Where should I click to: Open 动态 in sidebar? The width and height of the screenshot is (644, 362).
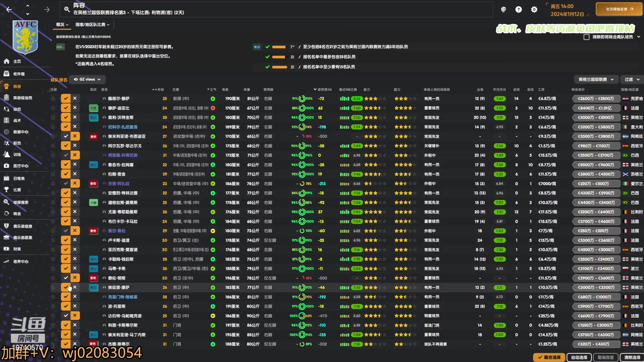click(17, 109)
